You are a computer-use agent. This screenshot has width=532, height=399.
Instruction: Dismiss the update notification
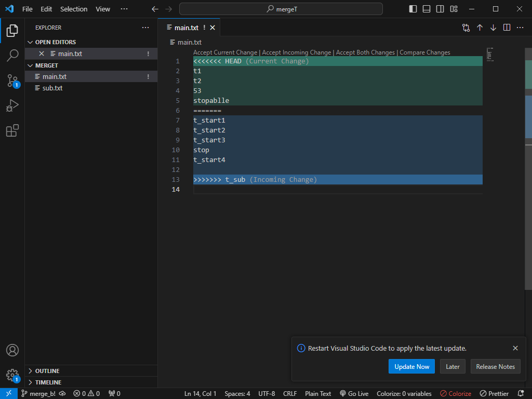(x=515, y=348)
